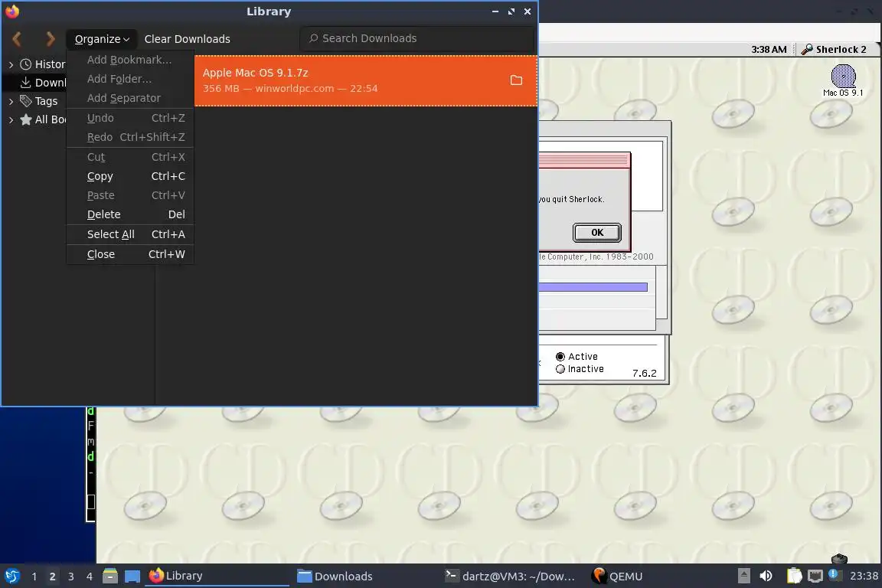Select the Inactive radio button
The height and width of the screenshot is (588, 882).
pyautogui.click(x=560, y=369)
